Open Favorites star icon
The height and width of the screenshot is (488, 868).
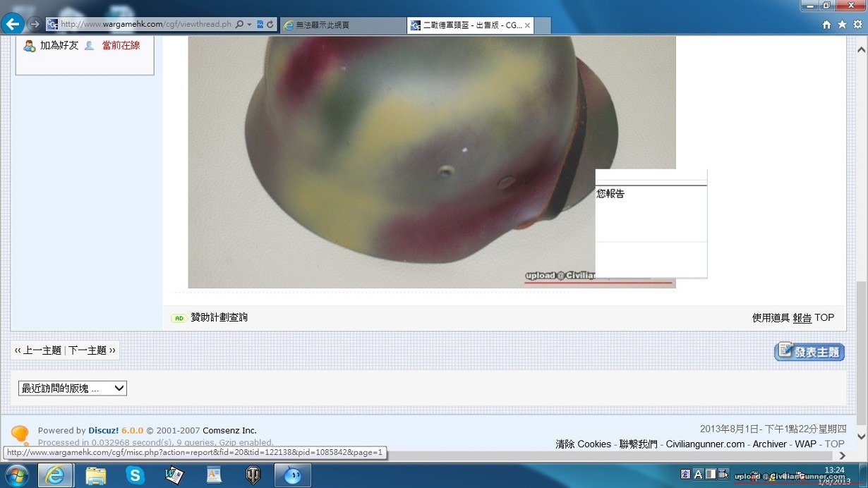tap(842, 25)
